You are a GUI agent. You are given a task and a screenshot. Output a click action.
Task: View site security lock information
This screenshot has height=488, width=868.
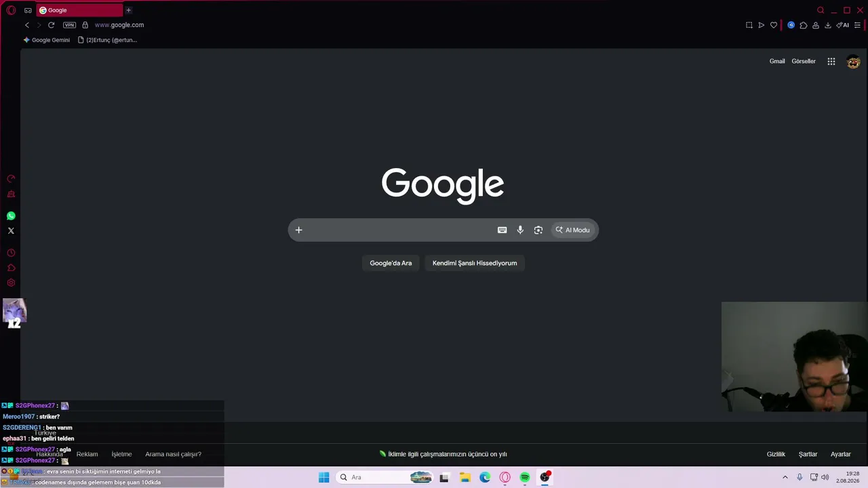[x=85, y=25]
